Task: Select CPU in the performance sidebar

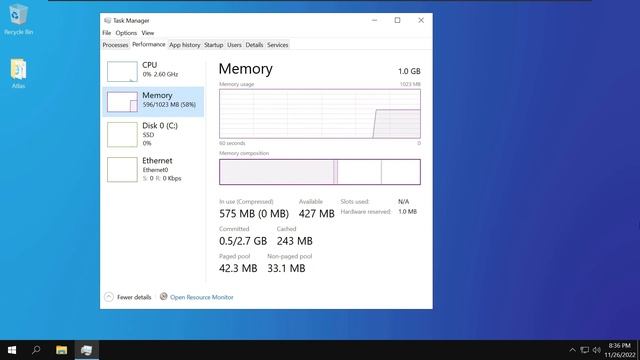Action: (153, 71)
